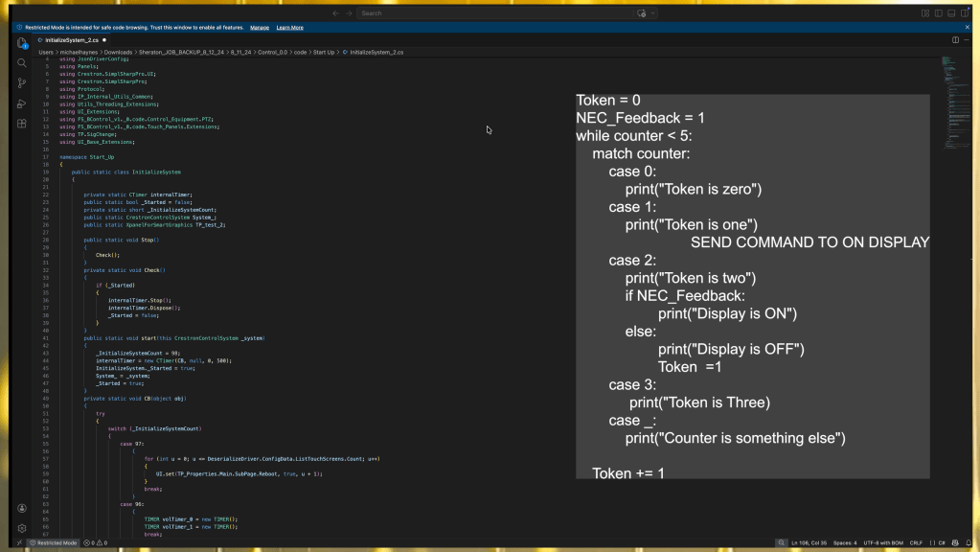Open the CRLF line ending selector
The width and height of the screenshot is (980, 552).
916,542
